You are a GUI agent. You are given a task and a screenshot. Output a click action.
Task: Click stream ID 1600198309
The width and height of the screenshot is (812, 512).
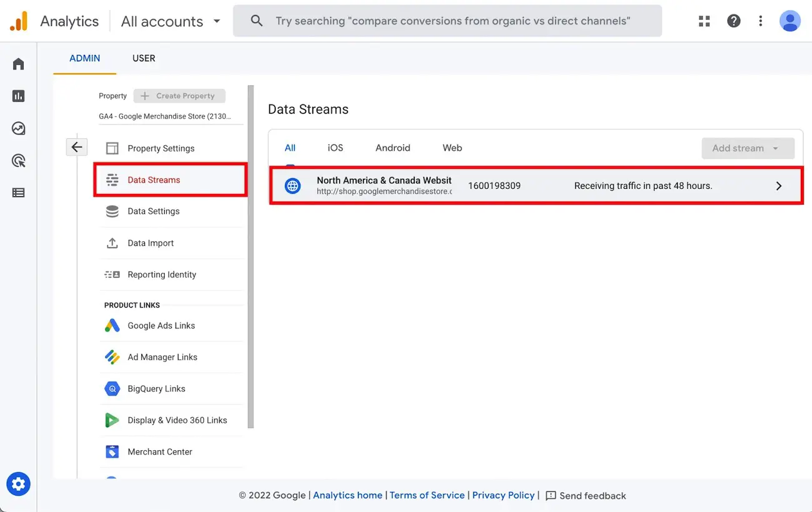coord(494,186)
